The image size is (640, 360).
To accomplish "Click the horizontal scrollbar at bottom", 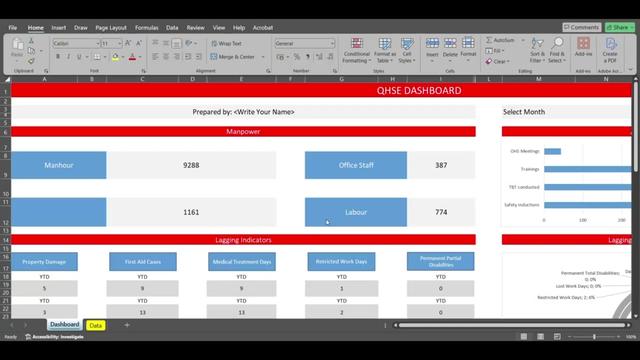I will (512, 325).
